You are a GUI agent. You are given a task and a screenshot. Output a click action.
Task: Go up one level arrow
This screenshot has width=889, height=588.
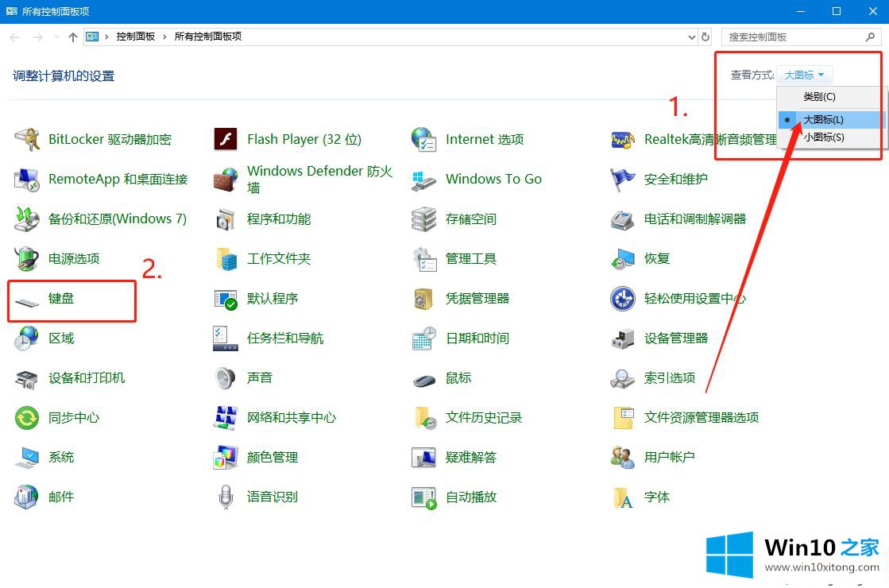click(x=72, y=37)
